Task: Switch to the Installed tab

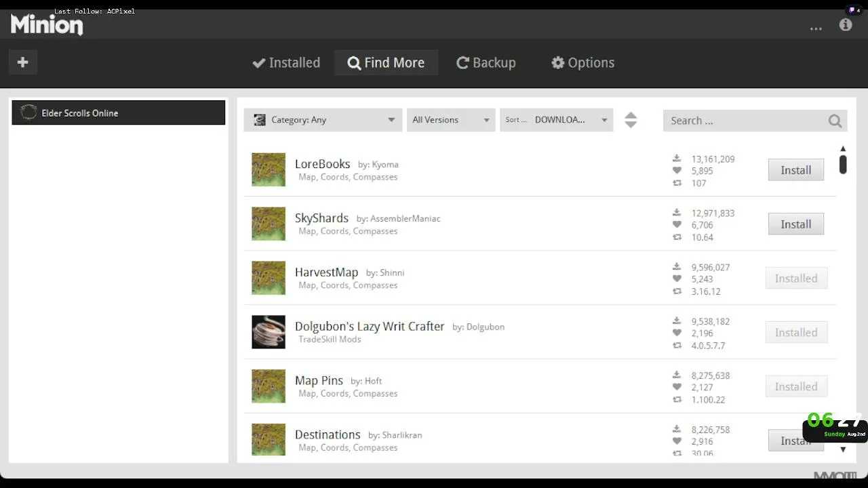Action: [x=286, y=62]
